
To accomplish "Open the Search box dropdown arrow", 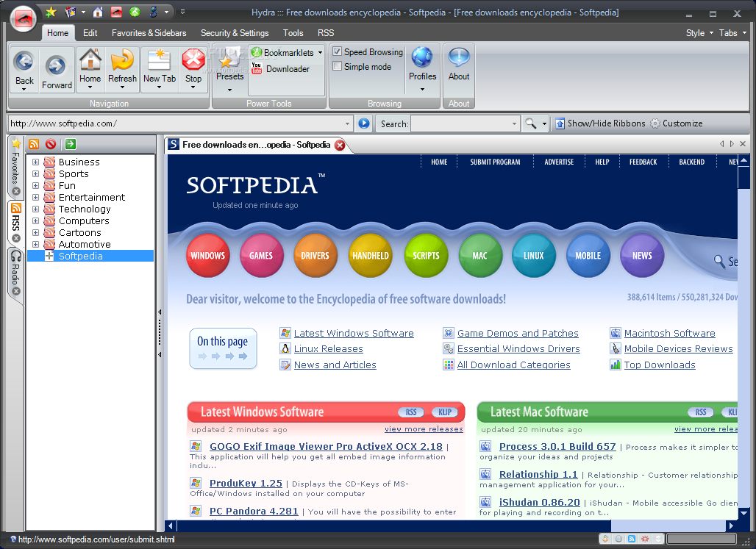I will pyautogui.click(x=514, y=124).
